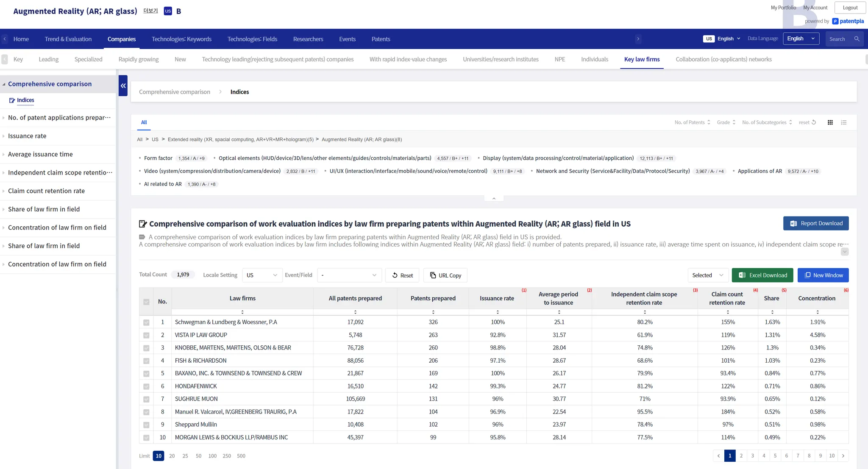The width and height of the screenshot is (868, 469).
Task: Open the Locale Setting US dropdown
Action: [262, 275]
